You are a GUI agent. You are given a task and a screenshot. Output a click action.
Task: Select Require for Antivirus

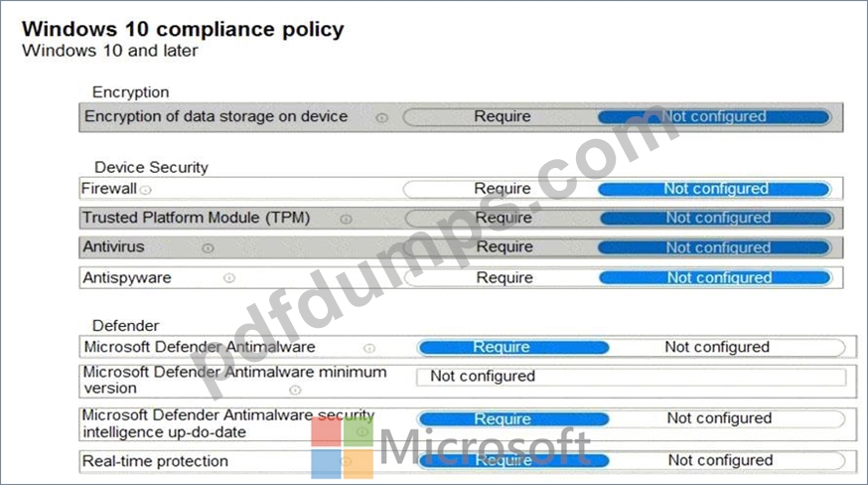click(x=503, y=246)
